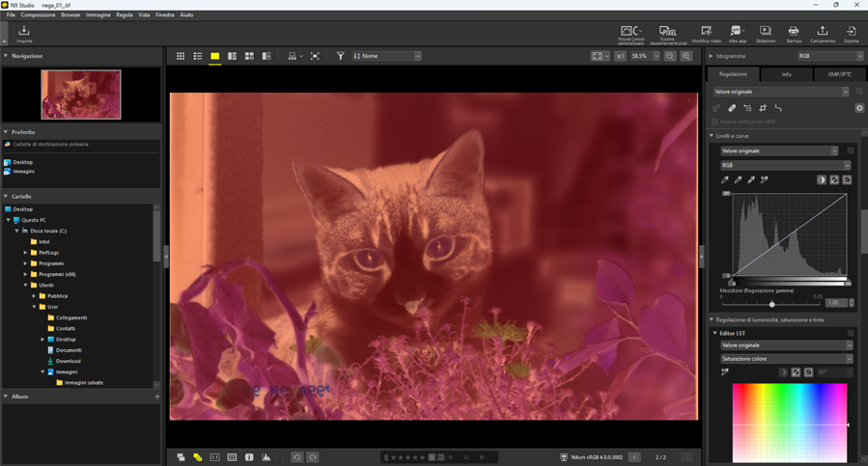Click the zoom in magnifier
The width and height of the screenshot is (868, 466).
point(686,57)
